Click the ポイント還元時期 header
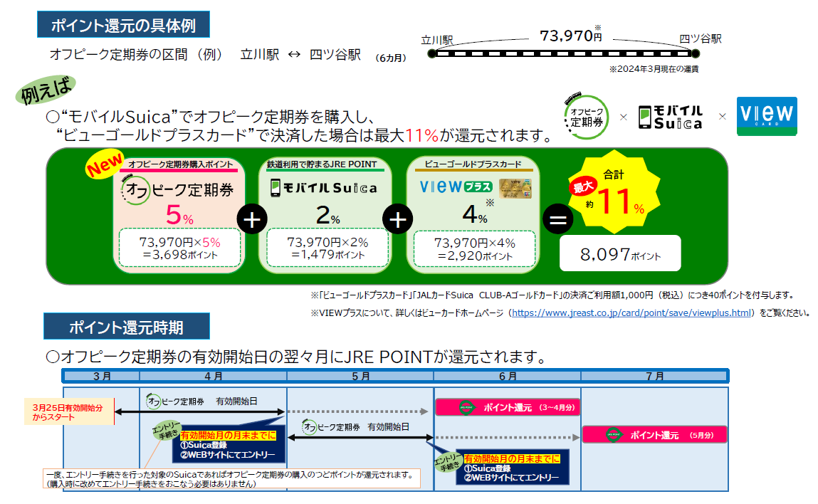This screenshot has height=504, width=818. tap(126, 327)
